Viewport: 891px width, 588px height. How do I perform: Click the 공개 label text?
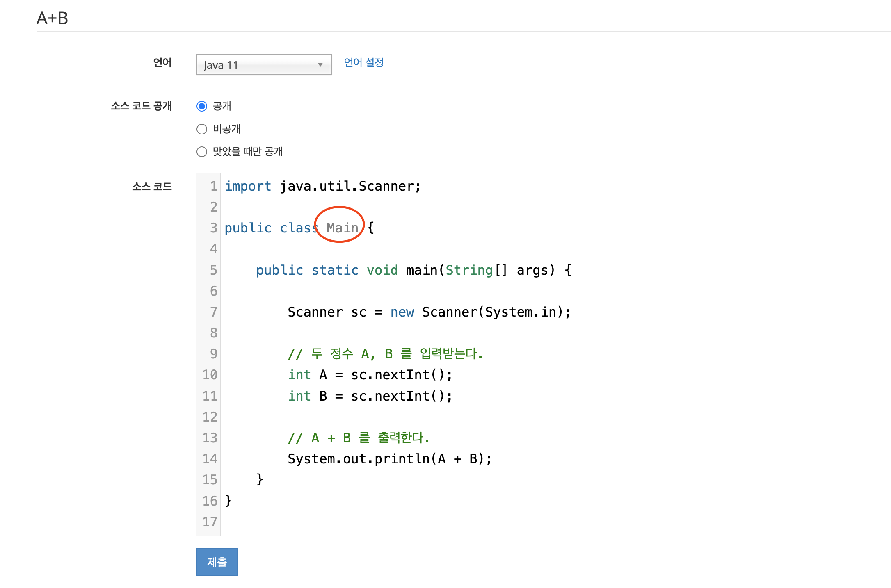pos(222,106)
